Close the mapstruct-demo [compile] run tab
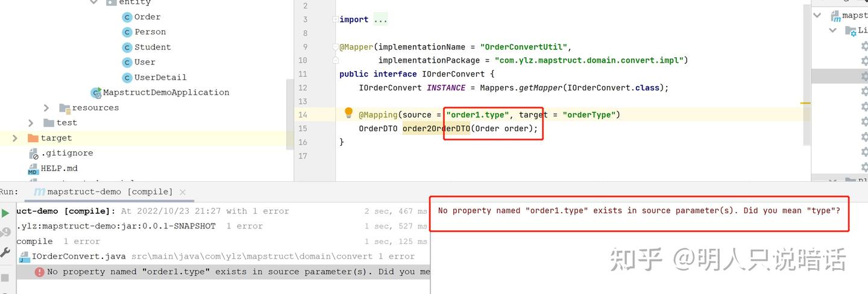 click(x=183, y=192)
